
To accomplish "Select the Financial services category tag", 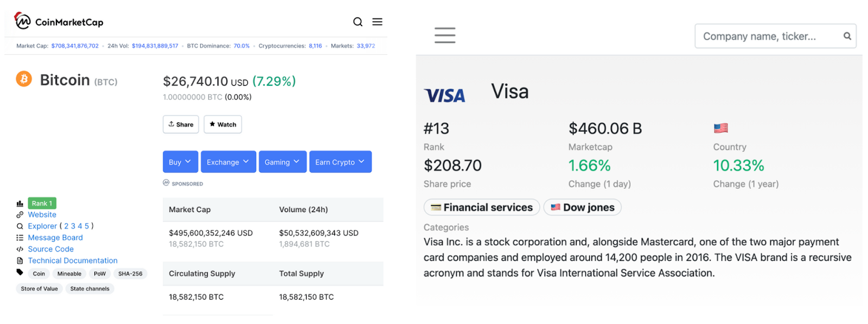I will tap(481, 207).
